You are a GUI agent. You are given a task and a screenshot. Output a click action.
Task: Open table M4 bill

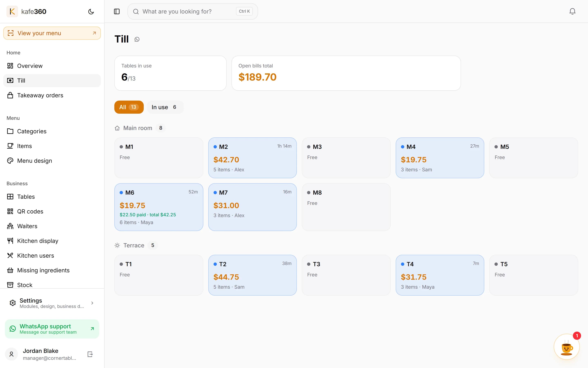point(440,158)
